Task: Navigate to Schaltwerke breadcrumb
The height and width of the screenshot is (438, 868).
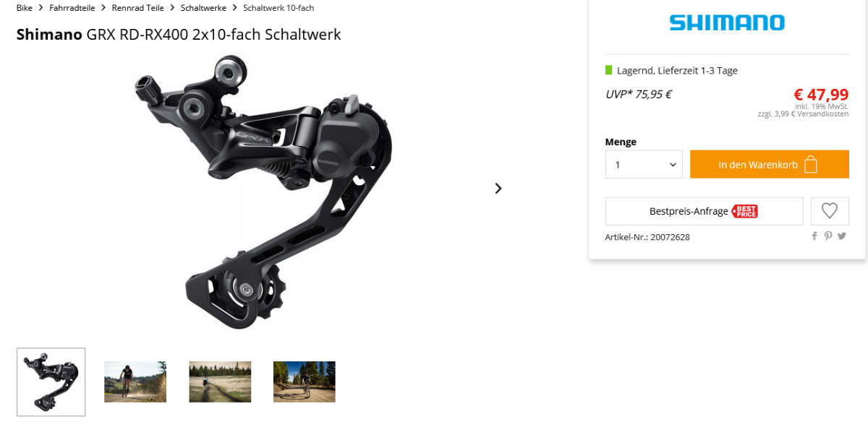Action: [x=203, y=8]
